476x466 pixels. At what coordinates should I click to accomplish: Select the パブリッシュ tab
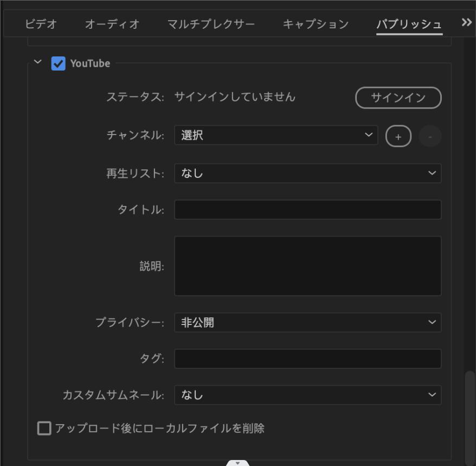[x=409, y=24]
